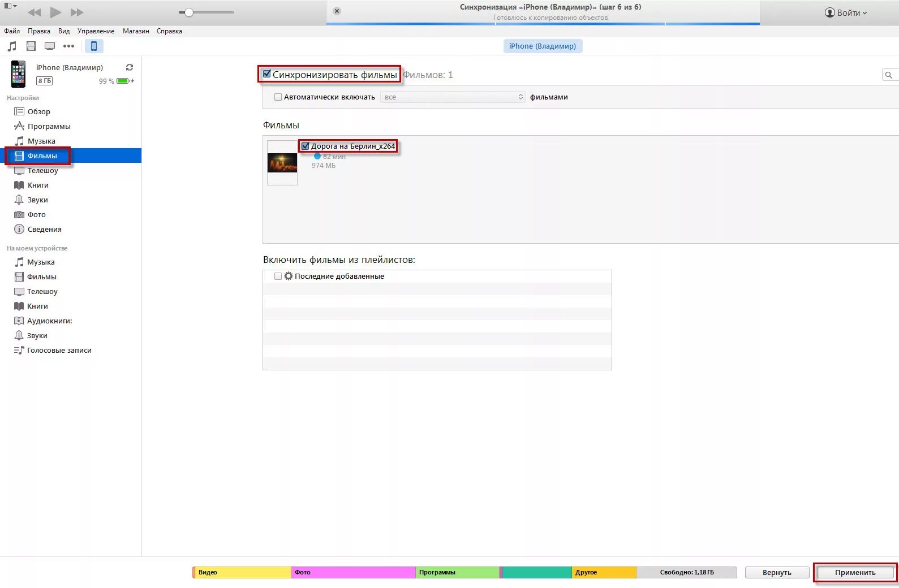Check the Последние добавленные playlist
Viewport: 899px width, 588px height.
pyautogui.click(x=278, y=276)
